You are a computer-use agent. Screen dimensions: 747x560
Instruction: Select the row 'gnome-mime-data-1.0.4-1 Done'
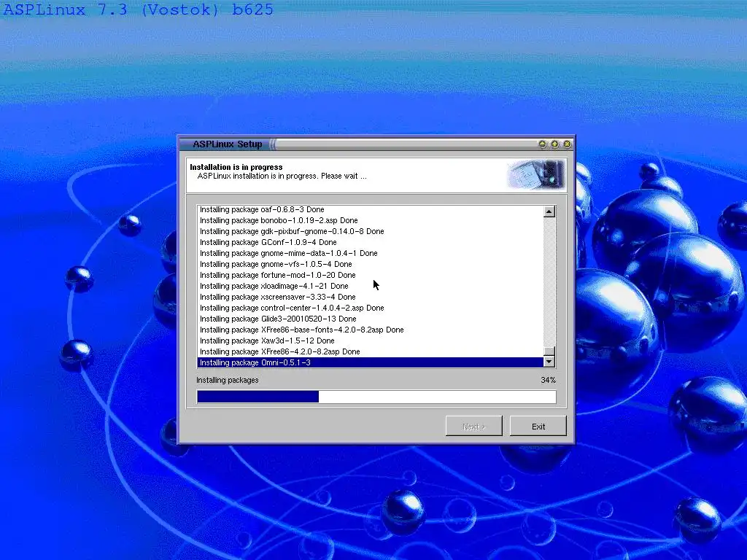[x=370, y=253]
